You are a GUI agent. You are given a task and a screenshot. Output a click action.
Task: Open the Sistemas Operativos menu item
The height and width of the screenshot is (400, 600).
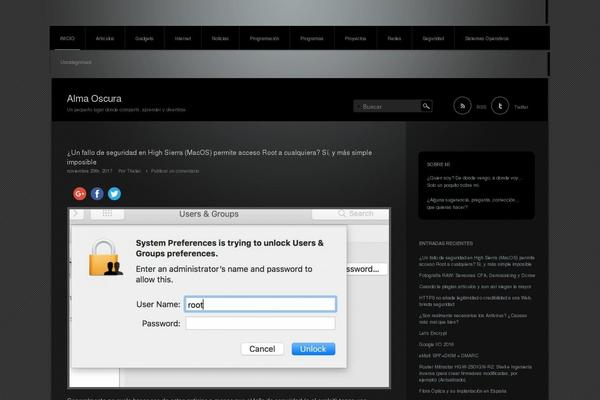[x=487, y=38]
